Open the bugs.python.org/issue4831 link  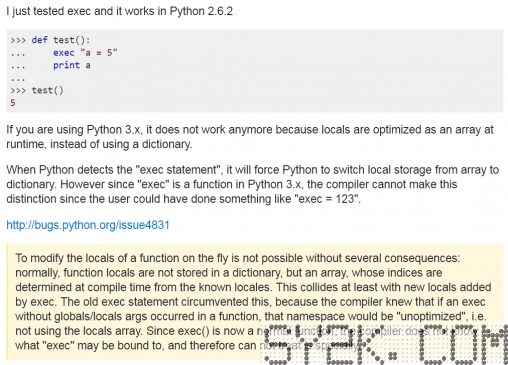(88, 225)
